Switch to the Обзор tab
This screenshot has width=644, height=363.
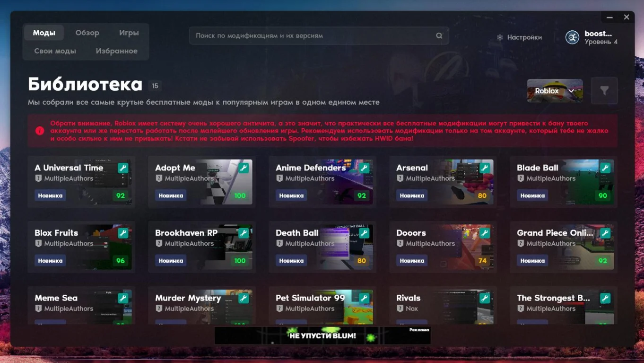click(87, 33)
